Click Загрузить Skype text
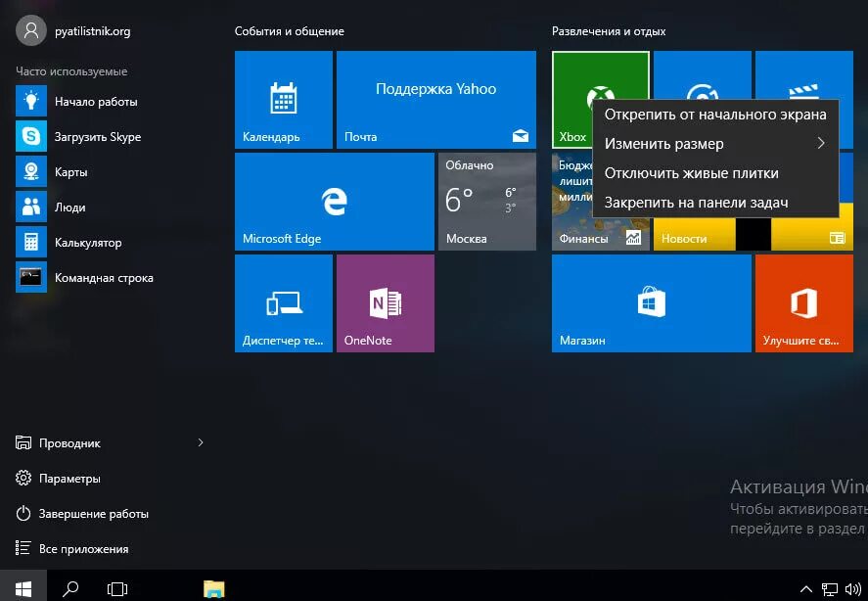 click(98, 137)
